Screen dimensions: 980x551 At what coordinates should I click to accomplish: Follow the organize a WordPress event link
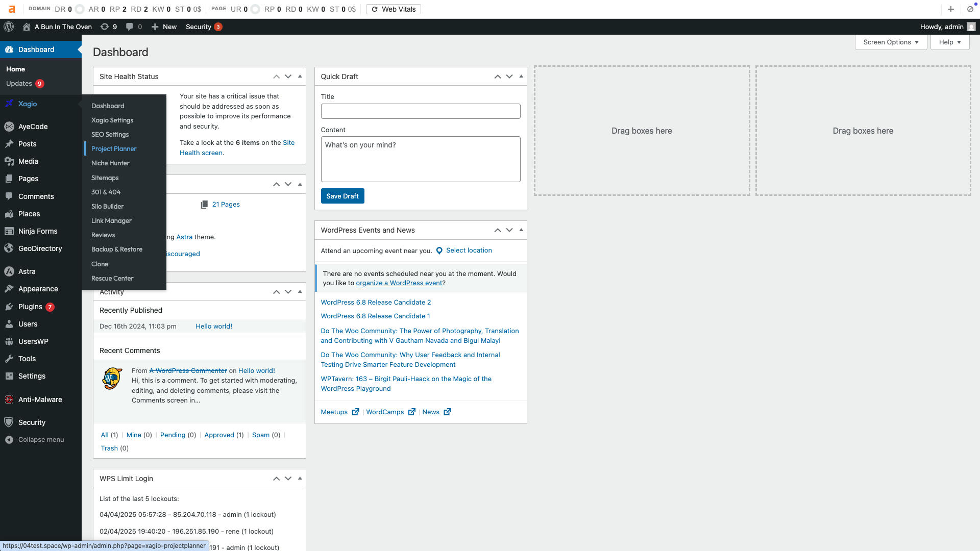pos(399,283)
